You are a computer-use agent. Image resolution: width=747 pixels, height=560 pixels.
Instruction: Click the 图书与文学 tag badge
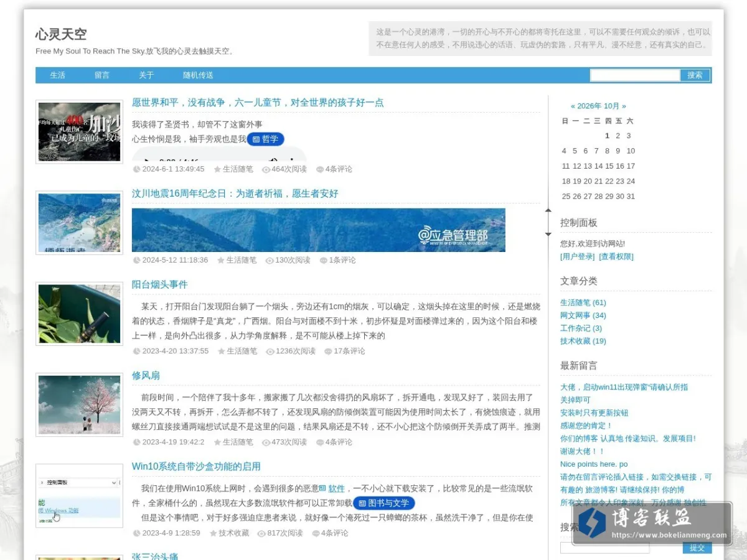384,503
